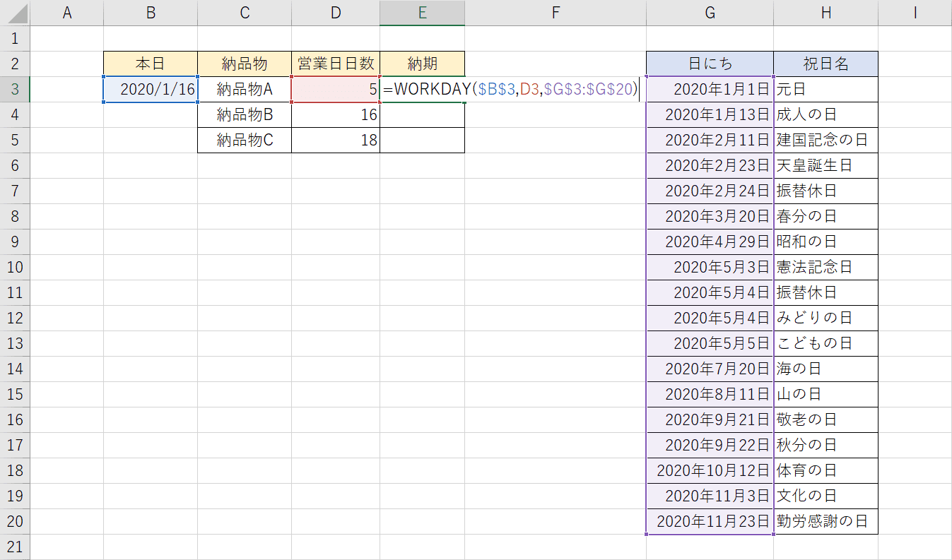Select the 2020年10月12日 date cell
The width and height of the screenshot is (952, 560).
pyautogui.click(x=710, y=470)
